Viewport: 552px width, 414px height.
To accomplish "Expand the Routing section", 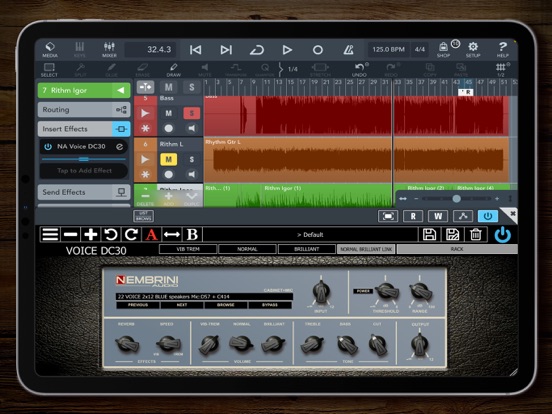I will [84, 109].
